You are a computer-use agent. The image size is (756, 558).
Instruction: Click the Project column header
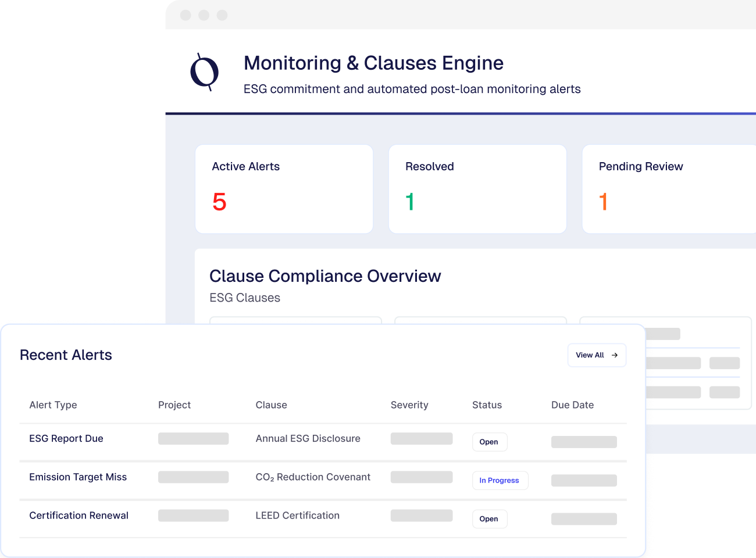pos(174,405)
